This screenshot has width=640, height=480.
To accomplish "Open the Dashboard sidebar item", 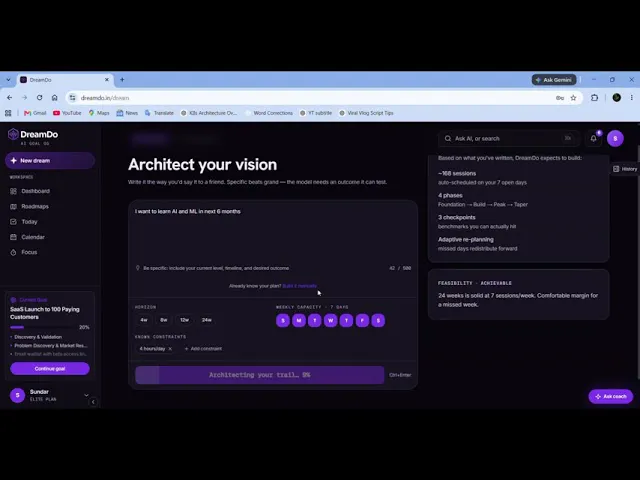I will pos(30,191).
